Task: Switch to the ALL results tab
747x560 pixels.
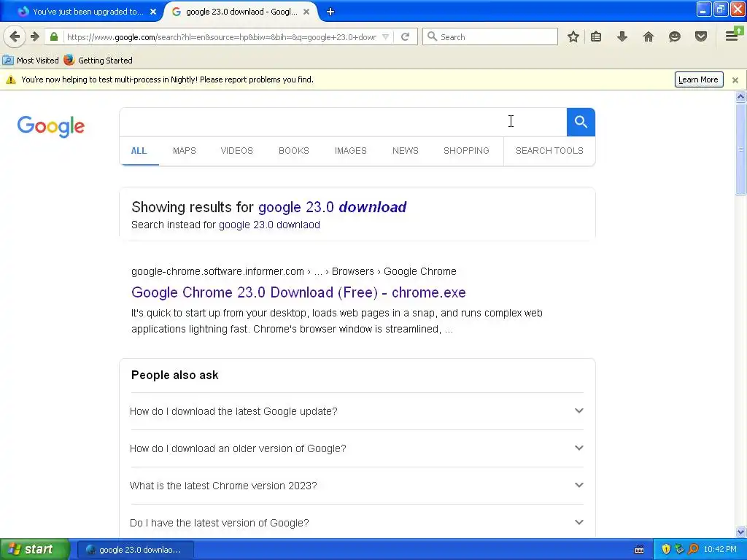Action: (139, 151)
